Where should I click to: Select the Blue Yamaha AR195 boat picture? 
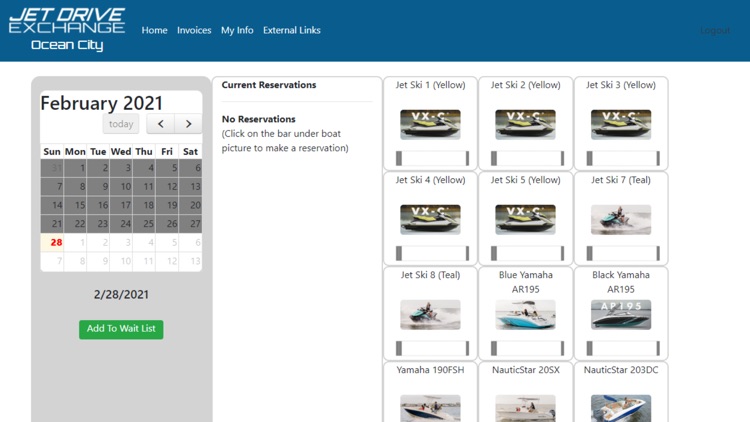[x=525, y=314]
